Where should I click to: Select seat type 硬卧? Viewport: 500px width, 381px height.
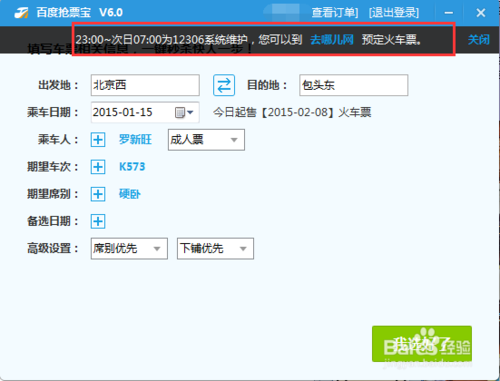point(130,194)
